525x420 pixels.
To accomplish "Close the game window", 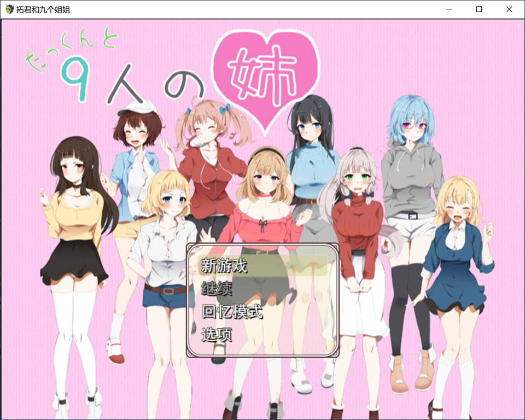I will 509,9.
